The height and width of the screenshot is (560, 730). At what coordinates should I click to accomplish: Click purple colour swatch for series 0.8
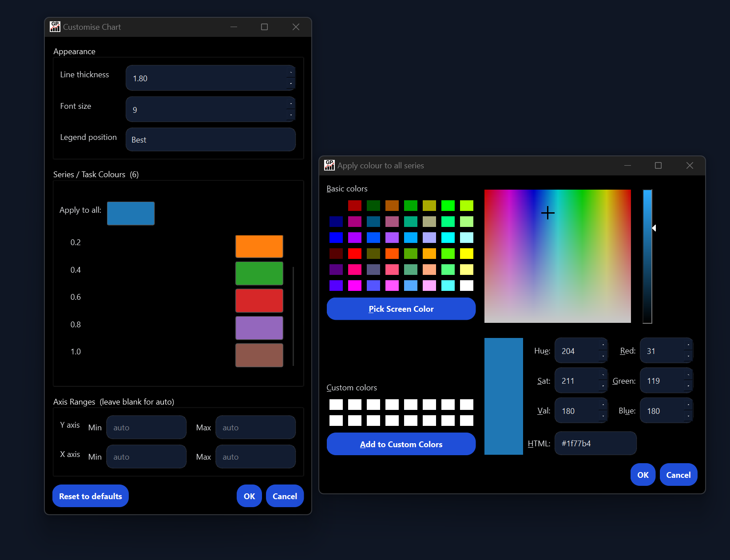[x=259, y=328]
